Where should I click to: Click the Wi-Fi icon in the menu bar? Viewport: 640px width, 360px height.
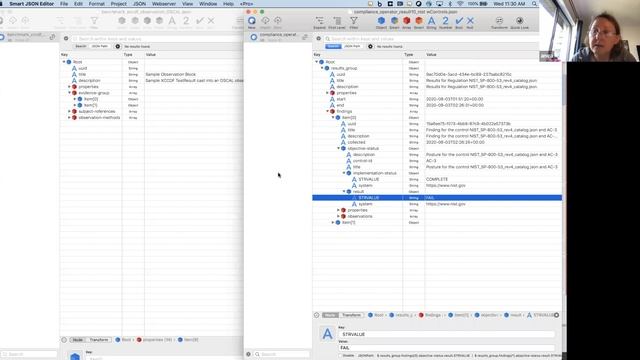460,4
